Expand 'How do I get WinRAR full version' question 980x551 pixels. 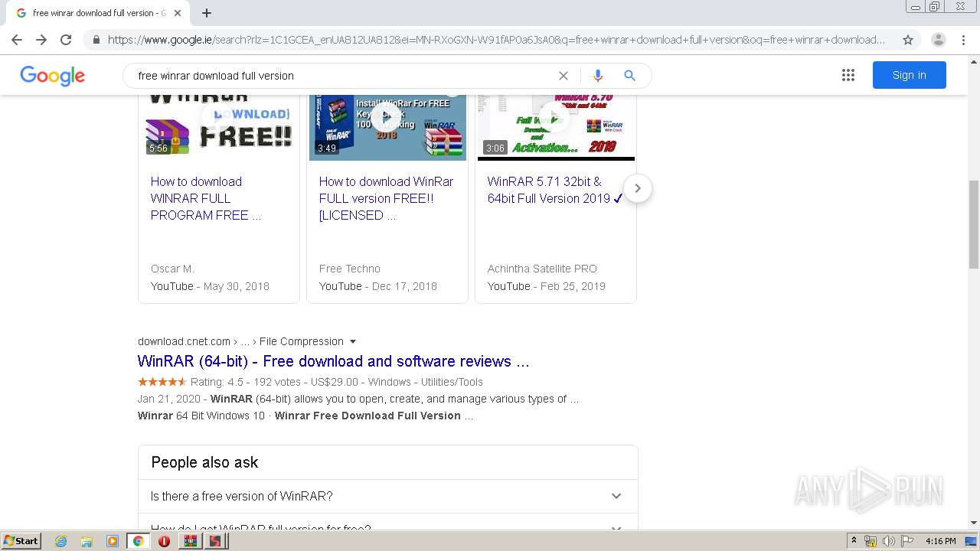387,522
